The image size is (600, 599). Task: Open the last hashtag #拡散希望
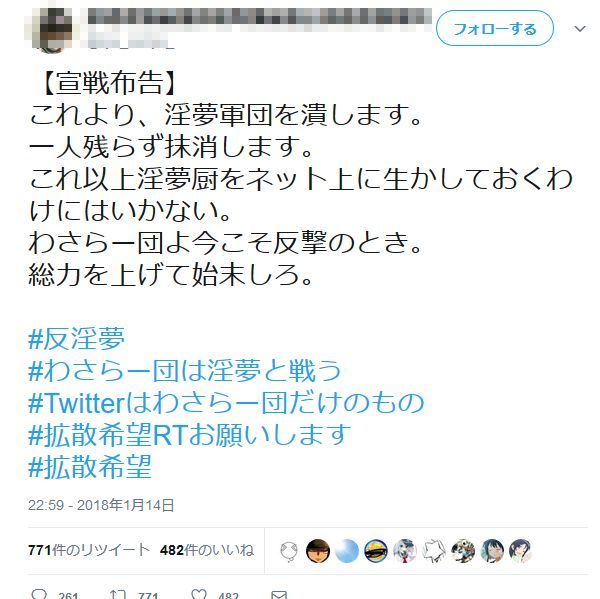[90, 467]
